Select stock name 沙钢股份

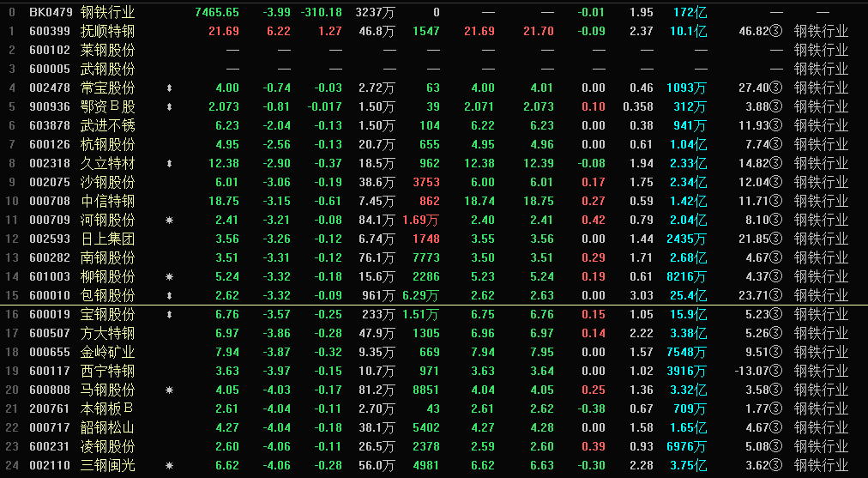click(107, 182)
